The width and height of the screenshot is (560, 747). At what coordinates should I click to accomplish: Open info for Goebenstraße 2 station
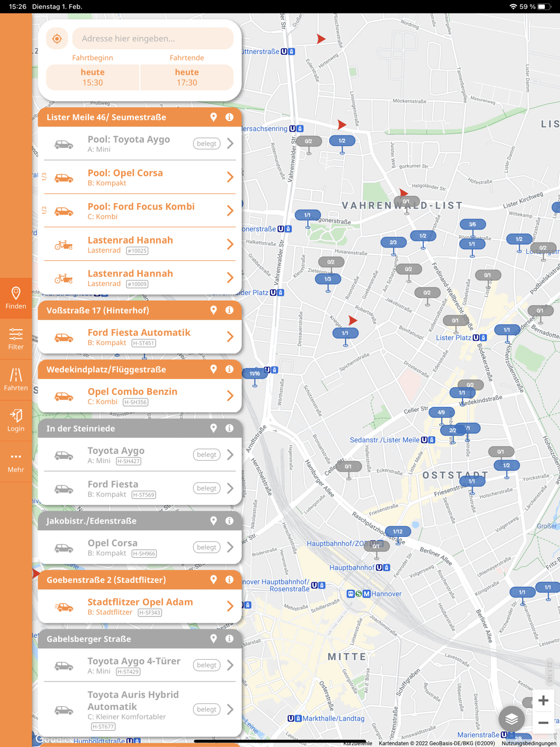point(230,580)
